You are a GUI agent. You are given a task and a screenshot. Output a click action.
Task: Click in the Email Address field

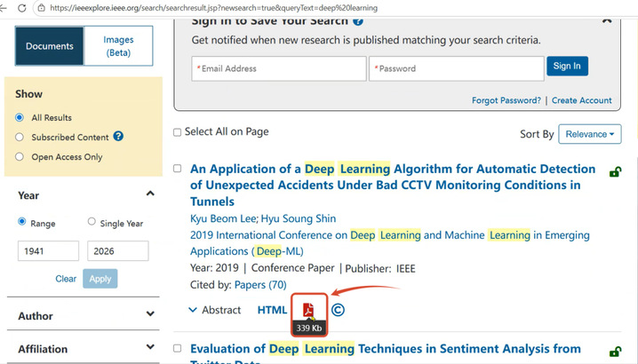click(279, 68)
